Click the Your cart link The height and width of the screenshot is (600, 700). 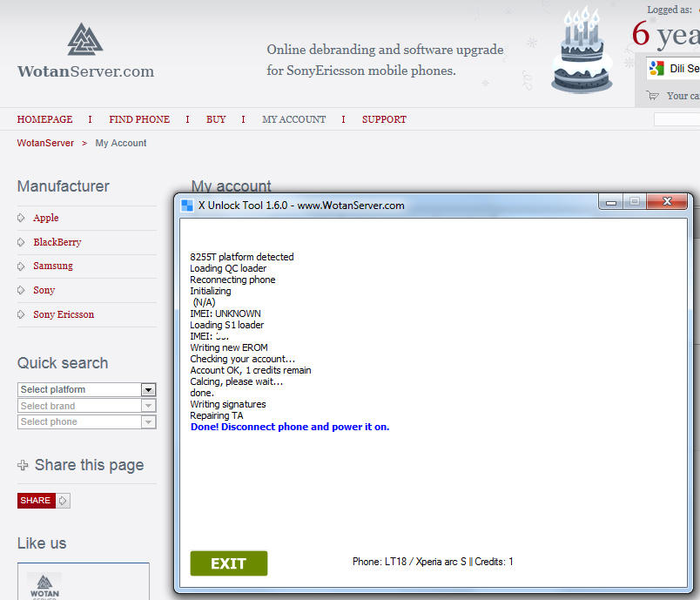tap(683, 96)
